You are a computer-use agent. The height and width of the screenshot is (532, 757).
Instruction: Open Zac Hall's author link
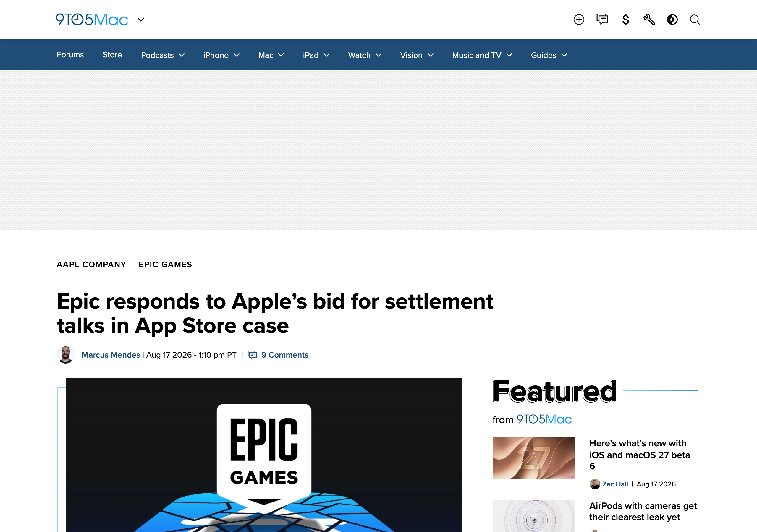[615, 484]
